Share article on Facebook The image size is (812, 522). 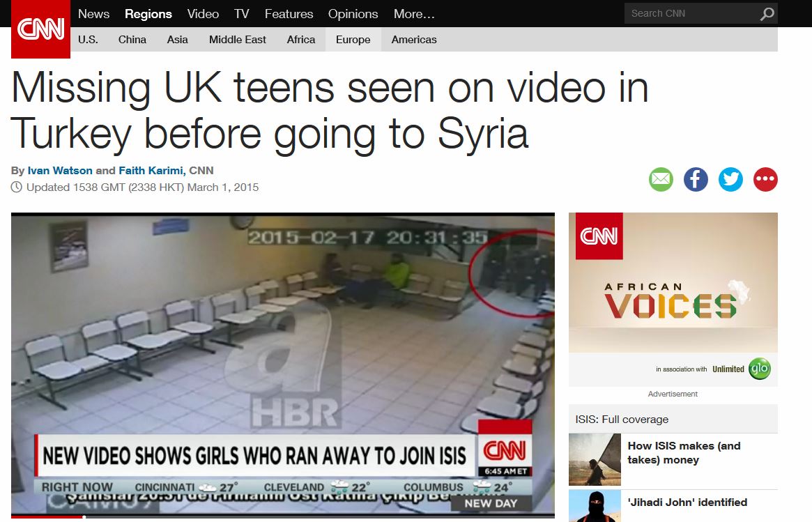[696, 180]
